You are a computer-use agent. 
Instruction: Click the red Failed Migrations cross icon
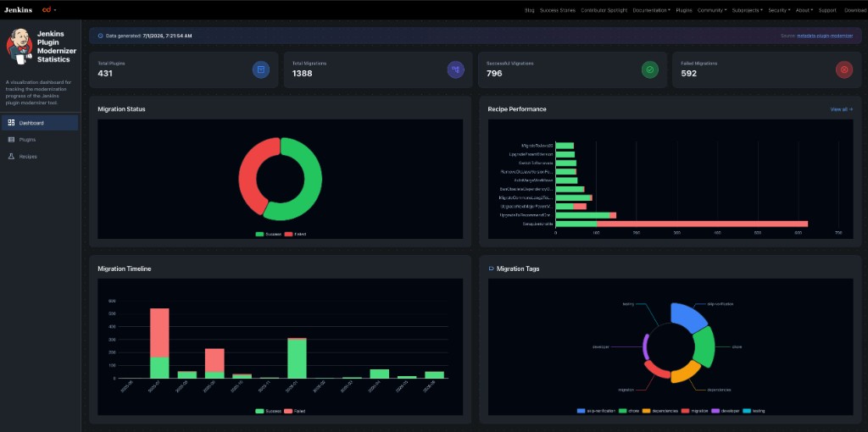pyautogui.click(x=844, y=69)
